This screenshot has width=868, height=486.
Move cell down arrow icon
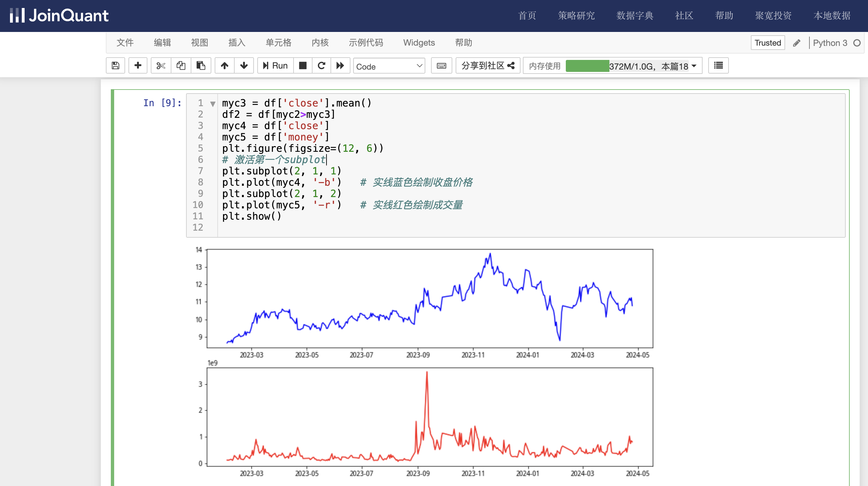click(x=244, y=65)
